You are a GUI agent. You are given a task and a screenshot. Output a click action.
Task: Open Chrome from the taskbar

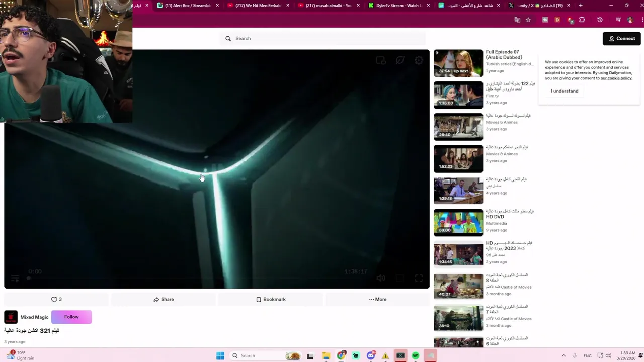[341, 356]
